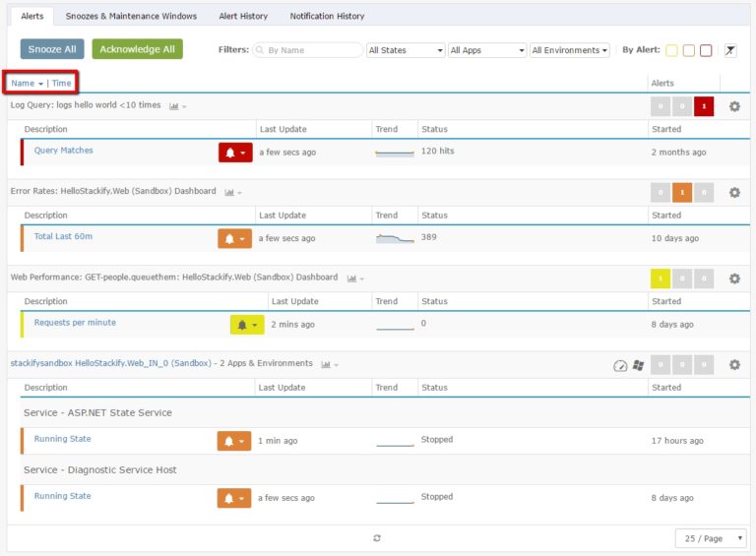756x556 pixels.
Task: Switch to the Alerts tab
Action: tap(31, 16)
